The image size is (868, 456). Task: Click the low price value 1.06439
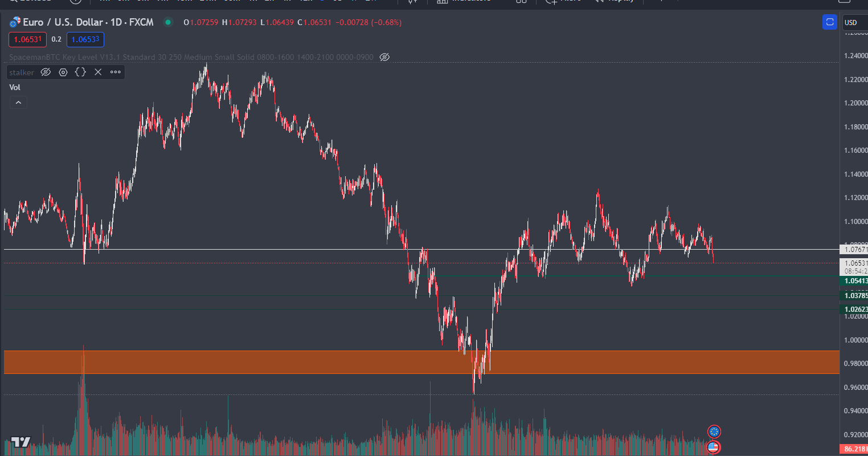click(x=280, y=23)
